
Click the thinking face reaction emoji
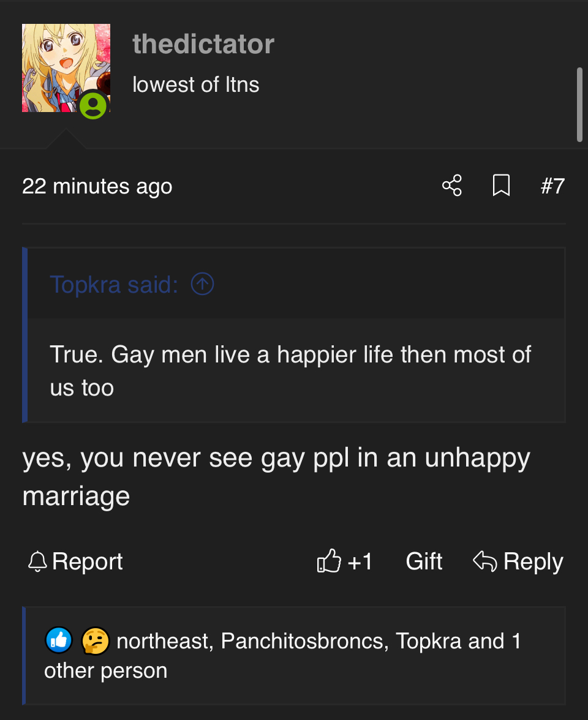tap(95, 641)
